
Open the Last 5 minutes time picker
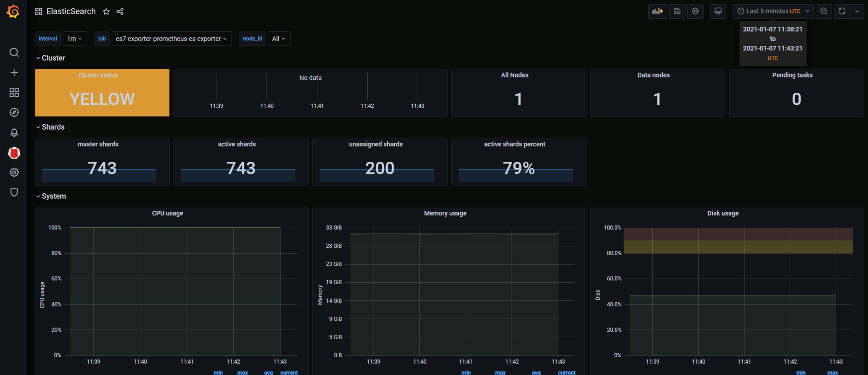pos(773,11)
